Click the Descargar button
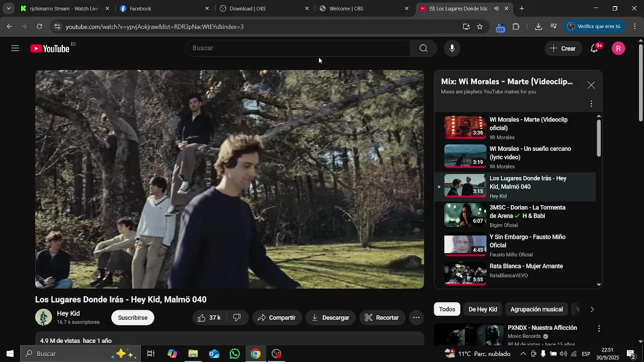The image size is (644, 362). [331, 318]
